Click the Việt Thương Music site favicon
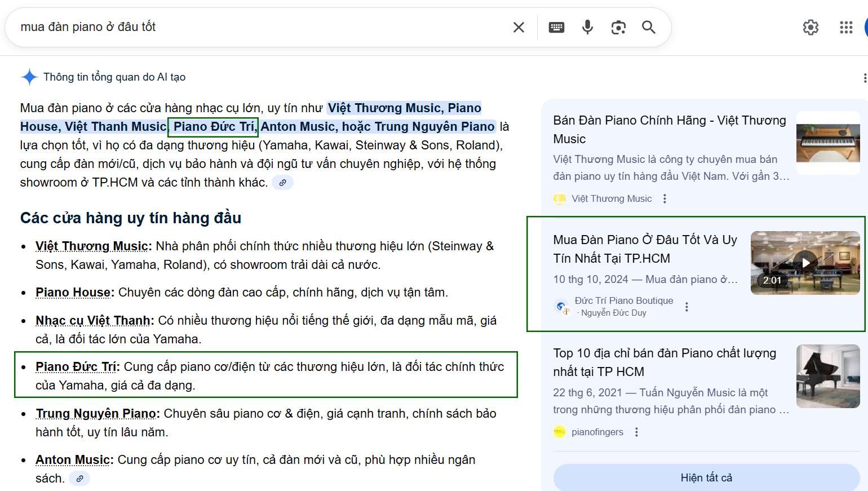The width and height of the screenshot is (868, 491). pos(559,198)
